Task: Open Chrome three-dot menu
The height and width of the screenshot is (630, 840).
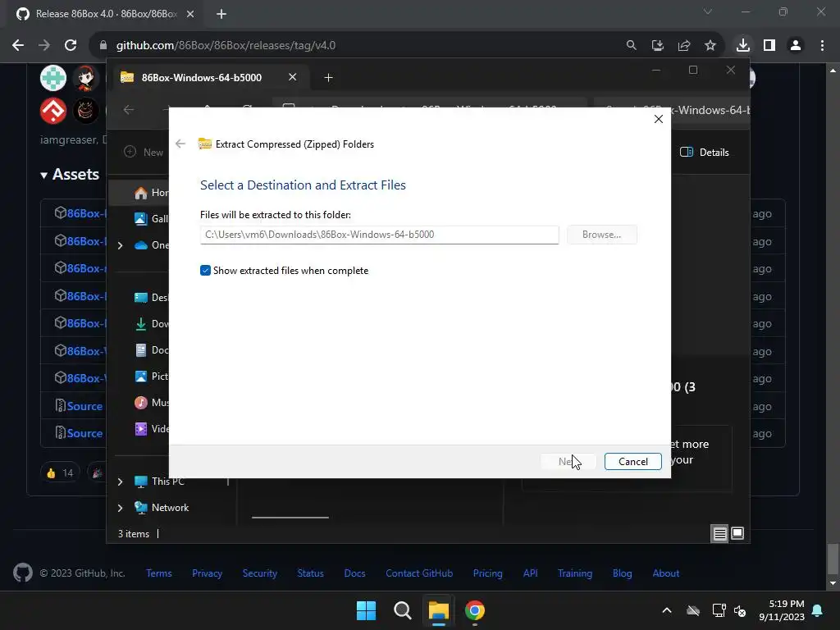Action: coord(822,45)
